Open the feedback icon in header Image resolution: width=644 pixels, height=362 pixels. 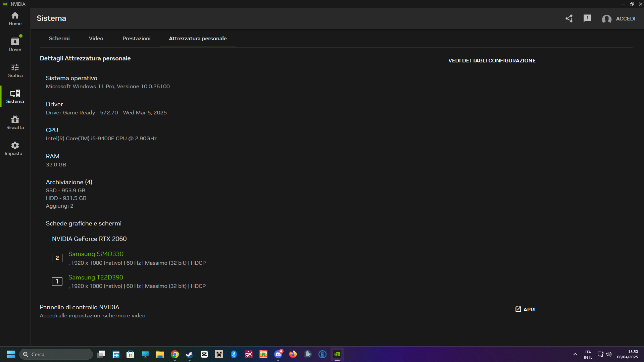(587, 18)
